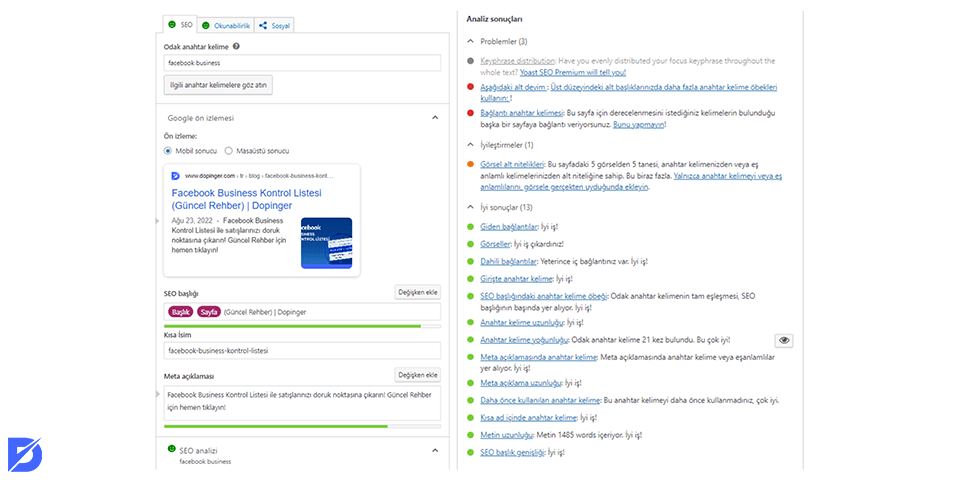The image size is (960, 480).
Task: Click the green smiley icon on Okunabilirlik tab
Action: (x=206, y=26)
